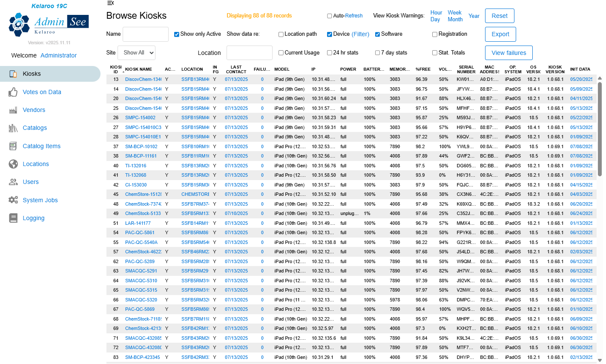Select the Catalog Items icon
This screenshot has width=606, height=364.
(x=13, y=146)
